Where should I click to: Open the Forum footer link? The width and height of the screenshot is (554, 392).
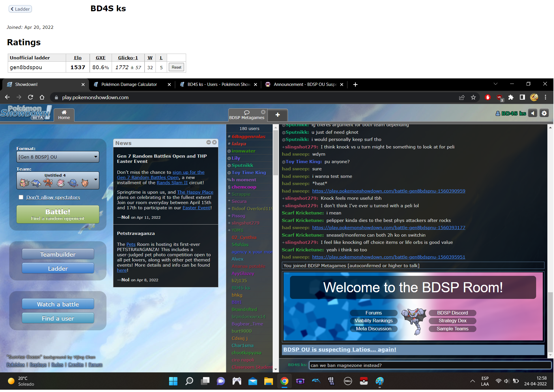[95, 364]
